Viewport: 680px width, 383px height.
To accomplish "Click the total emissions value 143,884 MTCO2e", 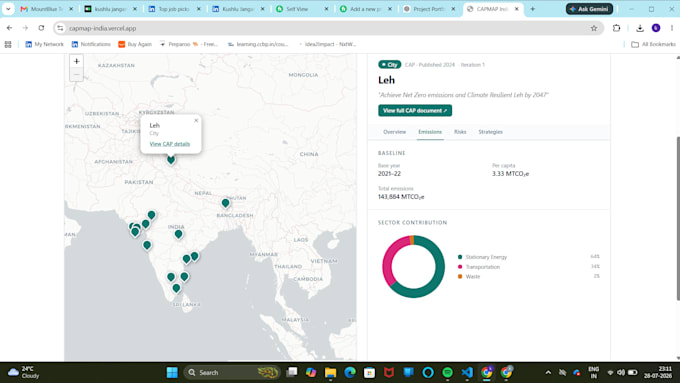I will point(401,197).
